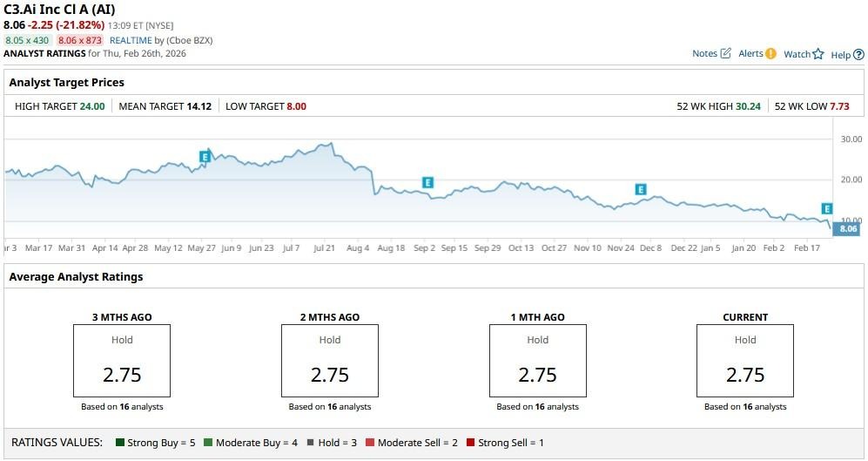Viewport: 868px width, 461px height.
Task: Click the earnings E marker near Dec 8
Action: [x=641, y=189]
